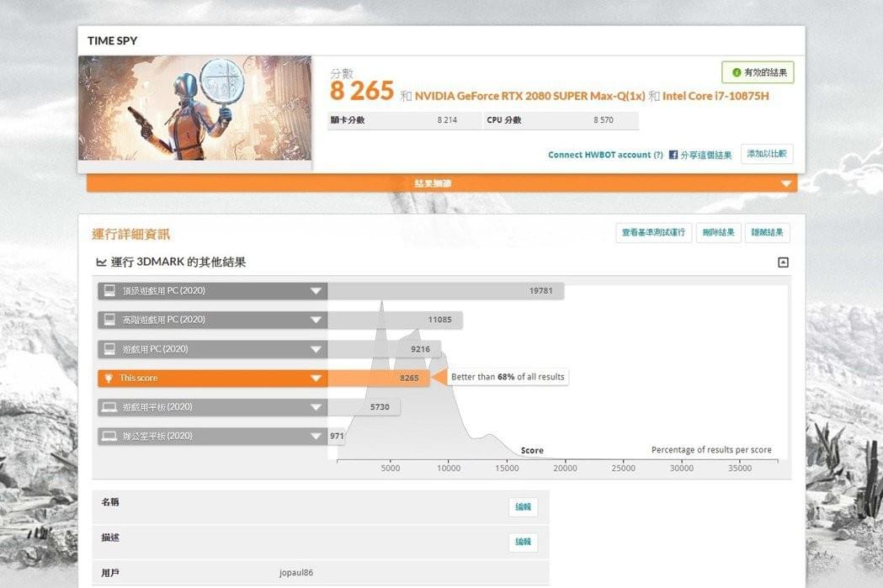Click the CPU 分數 value 8 570
The height and width of the screenshot is (588, 883).
pyautogui.click(x=604, y=119)
